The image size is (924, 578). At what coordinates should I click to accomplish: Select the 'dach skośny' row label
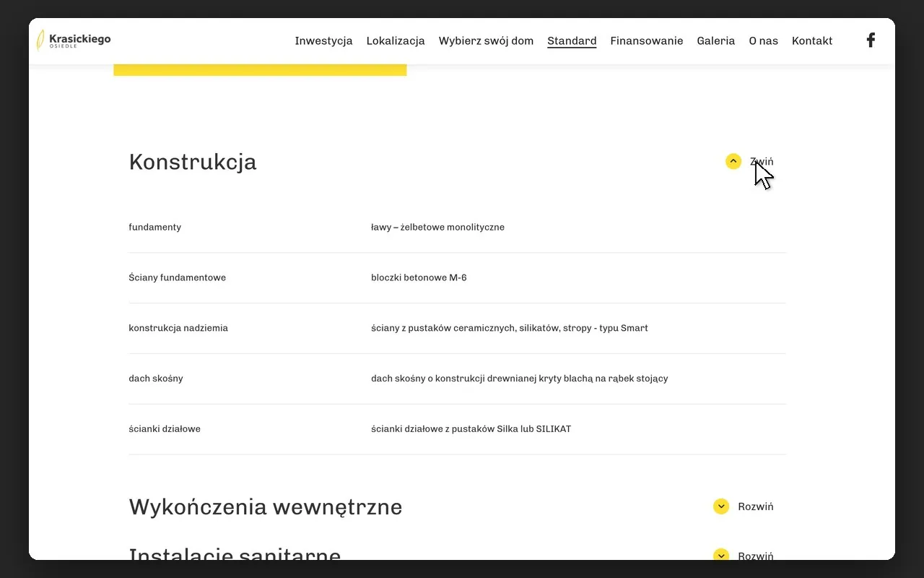(x=156, y=379)
